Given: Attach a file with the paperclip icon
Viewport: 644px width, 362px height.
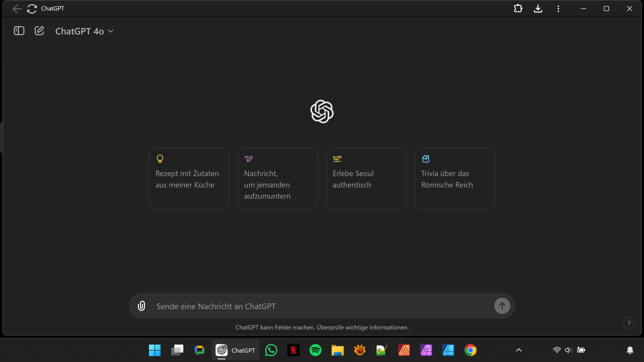Looking at the screenshot, I should [x=141, y=306].
